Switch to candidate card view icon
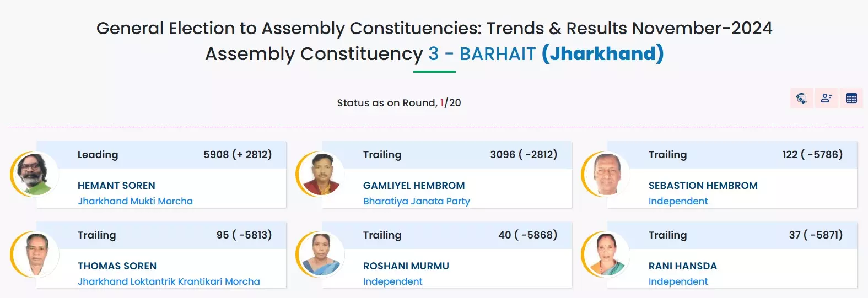 tap(826, 99)
